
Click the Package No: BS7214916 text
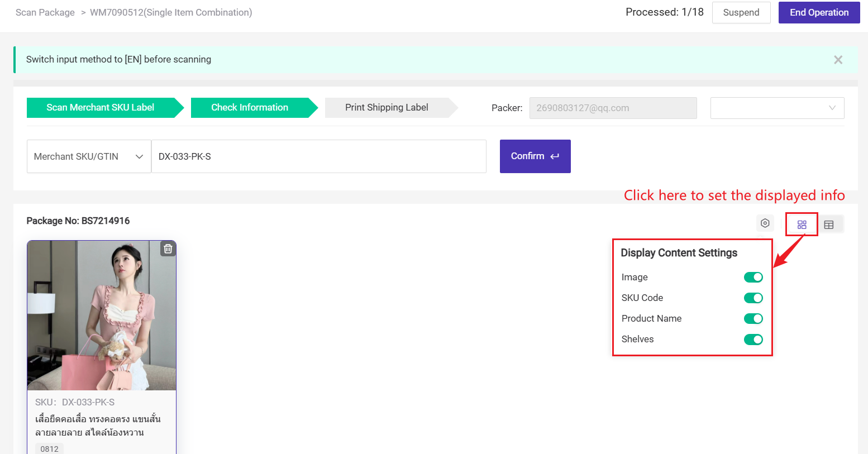(x=78, y=221)
